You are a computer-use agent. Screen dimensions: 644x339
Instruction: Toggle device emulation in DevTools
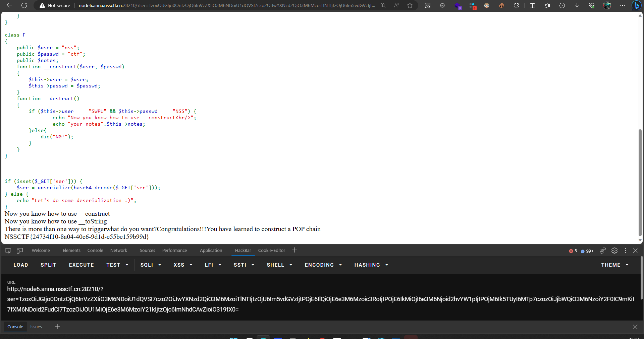[20, 251]
